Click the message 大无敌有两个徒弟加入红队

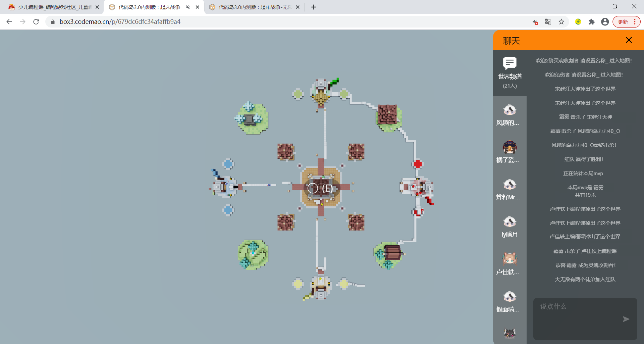(585, 280)
